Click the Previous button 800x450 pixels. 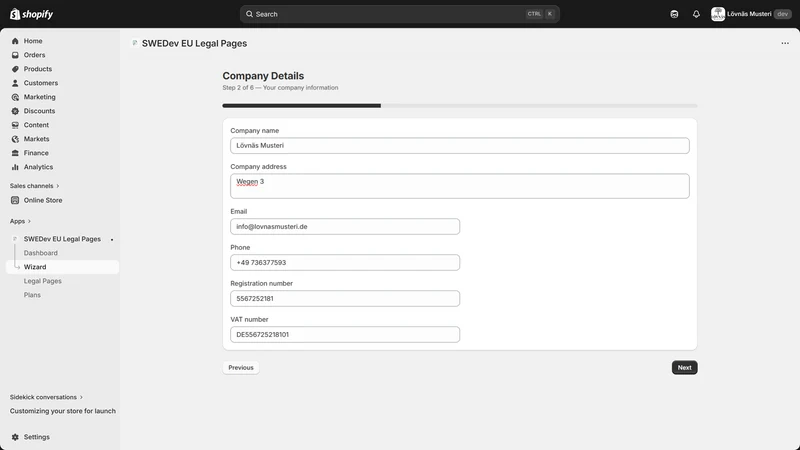coord(241,367)
